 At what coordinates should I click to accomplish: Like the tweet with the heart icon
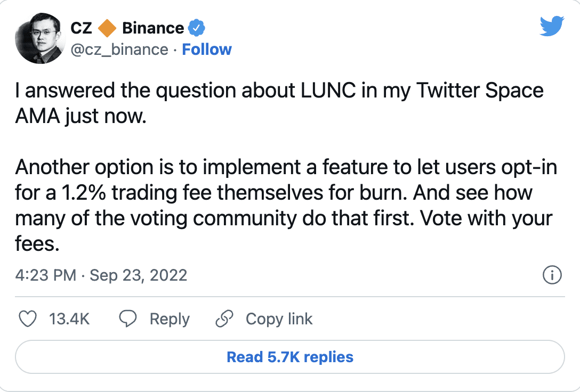[28, 319]
